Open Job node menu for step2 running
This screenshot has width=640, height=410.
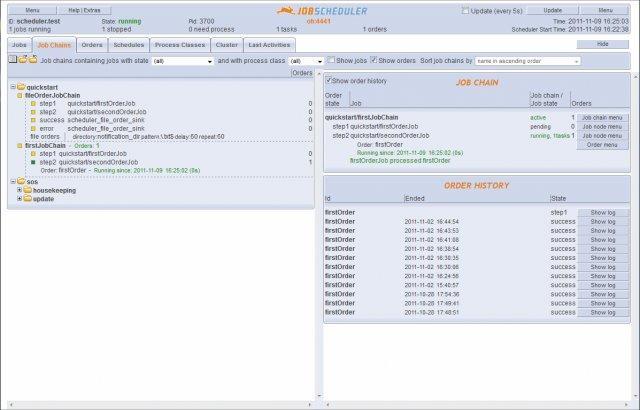602,136
